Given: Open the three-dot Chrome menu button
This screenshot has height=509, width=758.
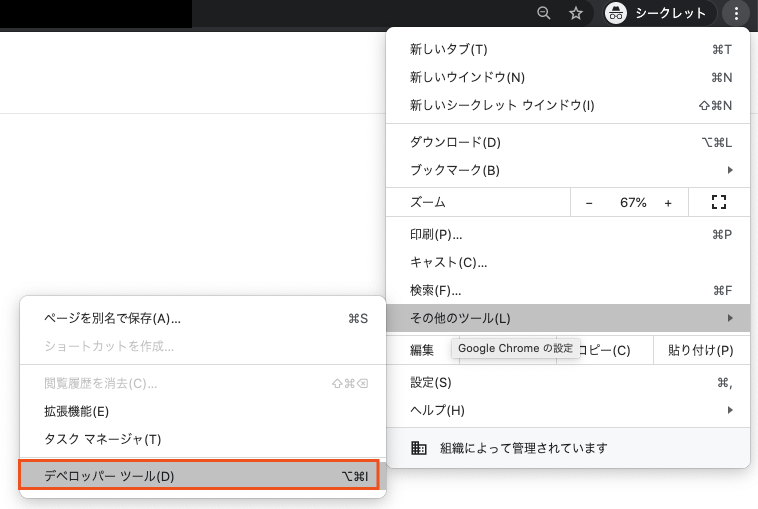Looking at the screenshot, I should point(736,13).
